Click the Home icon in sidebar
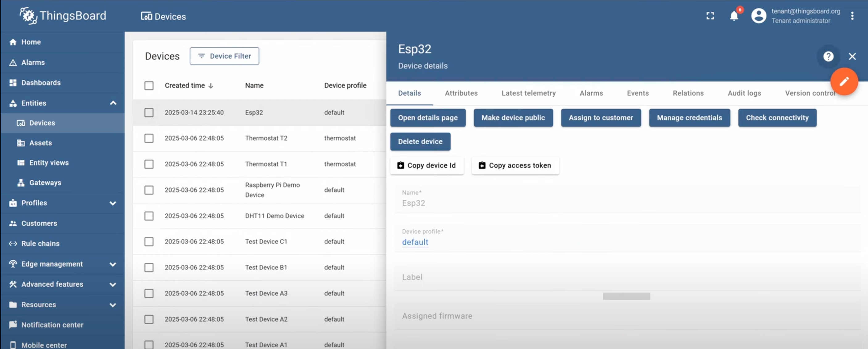 coord(13,42)
